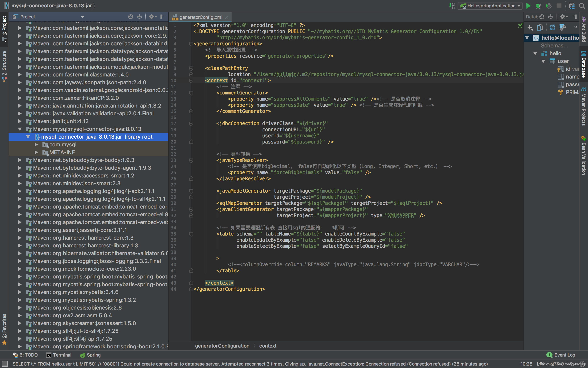This screenshot has height=368, width=588.
Task: Toggle tool window bars icon in status bar
Action: (5, 364)
